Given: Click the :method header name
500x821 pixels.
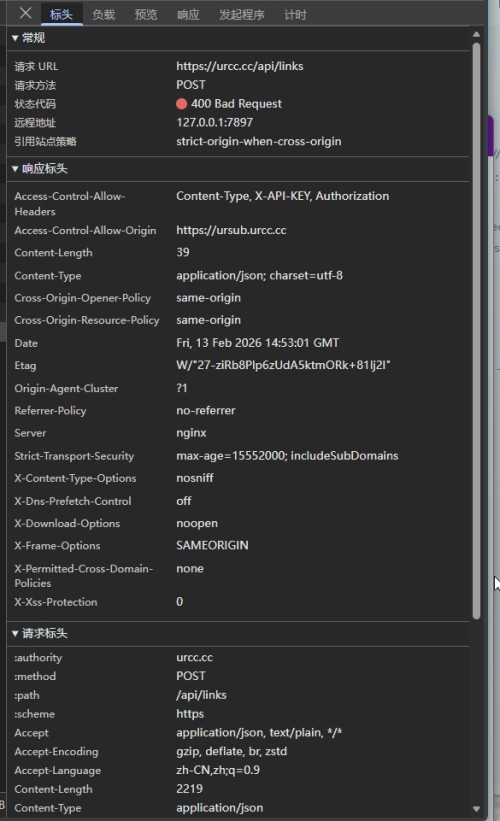Looking at the screenshot, I should (35, 676).
